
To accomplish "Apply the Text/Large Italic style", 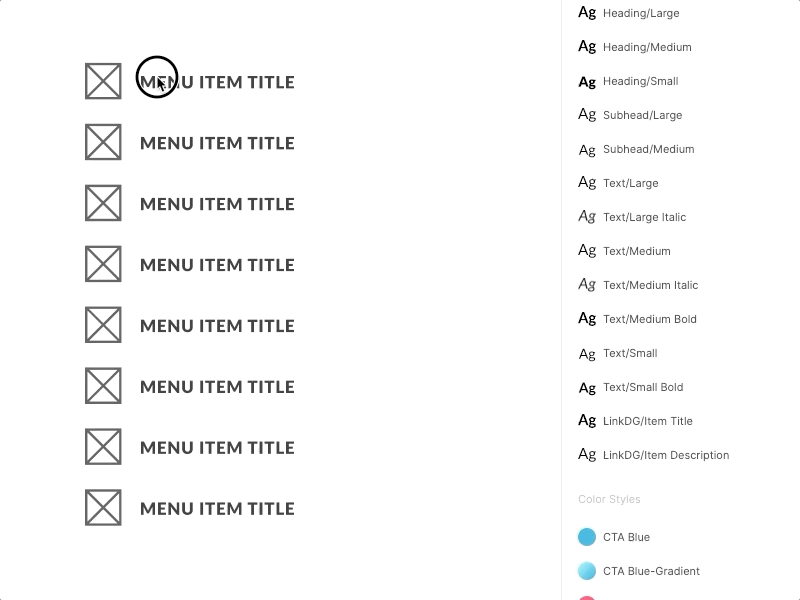I will tap(644, 217).
